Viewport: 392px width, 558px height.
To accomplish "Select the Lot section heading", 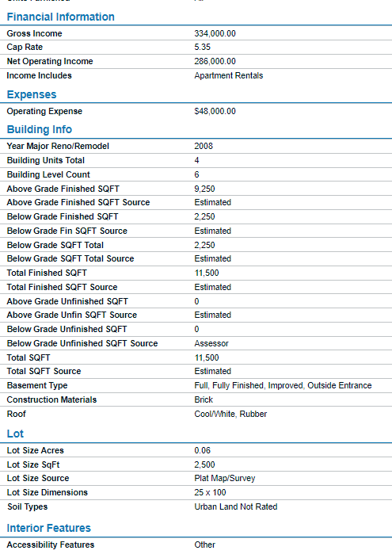I will click(15, 434).
